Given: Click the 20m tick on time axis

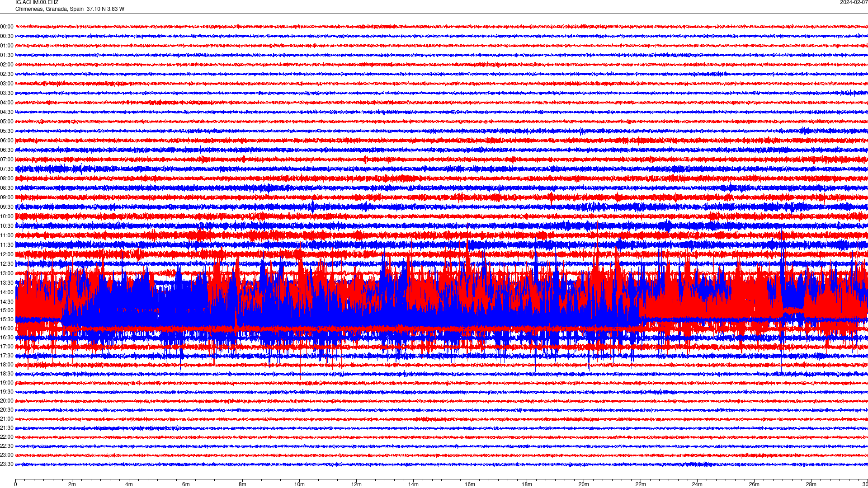Looking at the screenshot, I should [584, 484].
